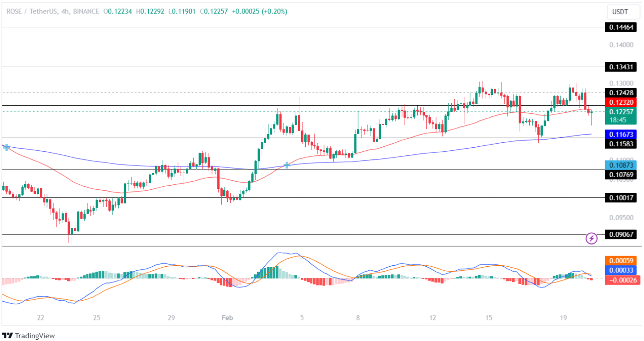Click the green 0.12257 current price label
Screen dimensions: 644x341
[620, 112]
